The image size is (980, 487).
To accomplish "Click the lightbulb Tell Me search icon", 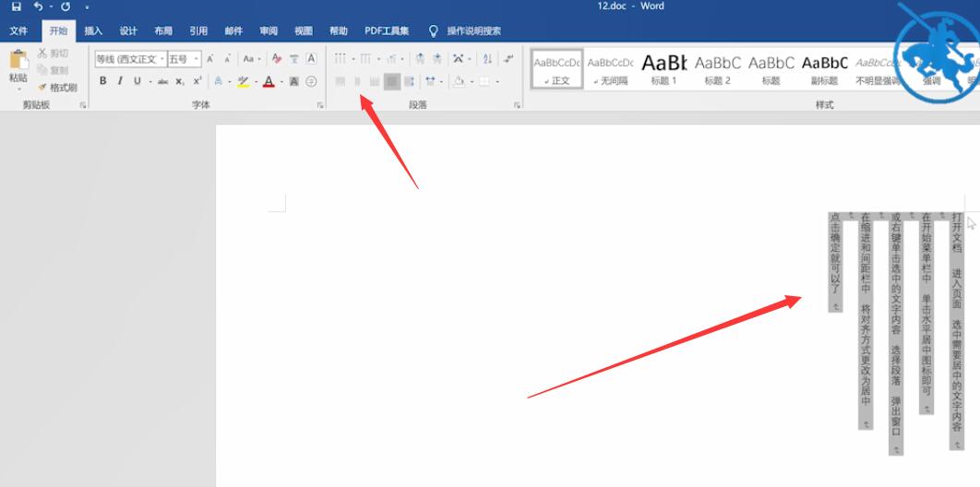I will tap(433, 30).
